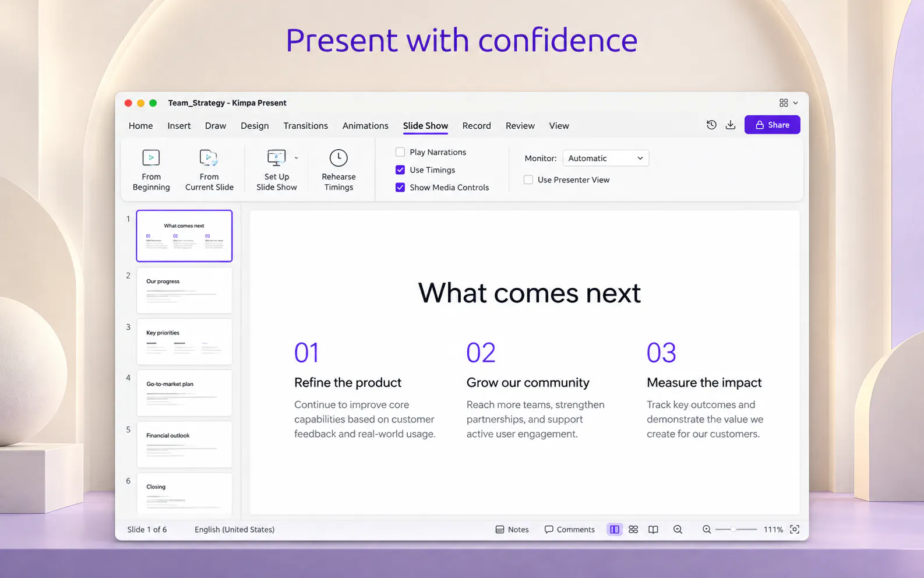Open the View tab
This screenshot has height=578, width=924.
point(559,125)
